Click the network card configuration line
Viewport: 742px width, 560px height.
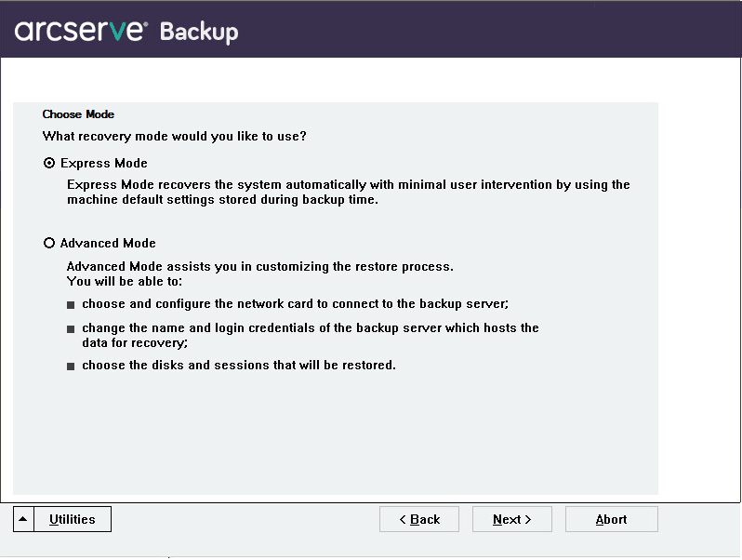tap(295, 303)
